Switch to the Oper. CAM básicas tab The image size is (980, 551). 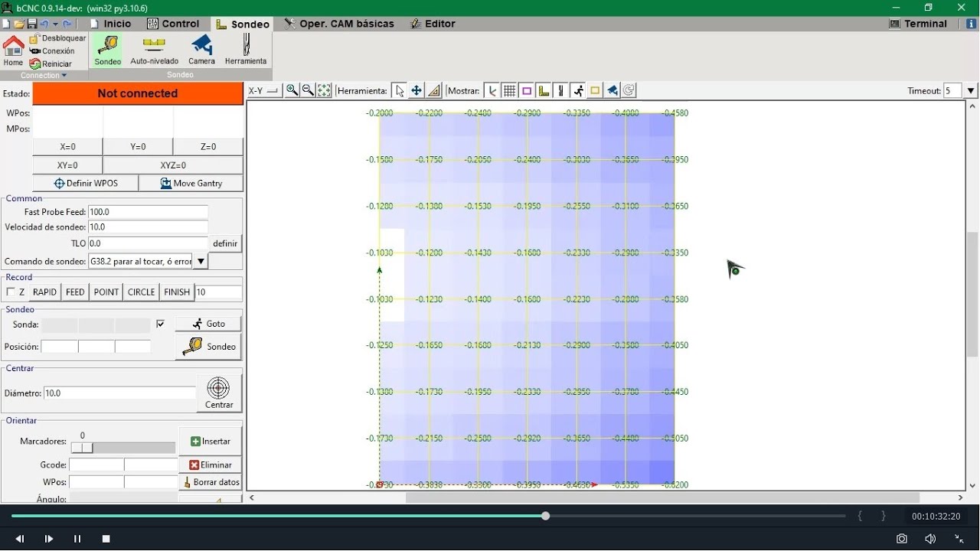[x=339, y=24]
